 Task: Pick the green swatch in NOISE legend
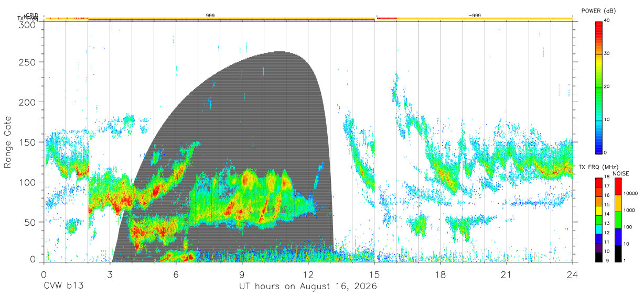click(x=617, y=220)
